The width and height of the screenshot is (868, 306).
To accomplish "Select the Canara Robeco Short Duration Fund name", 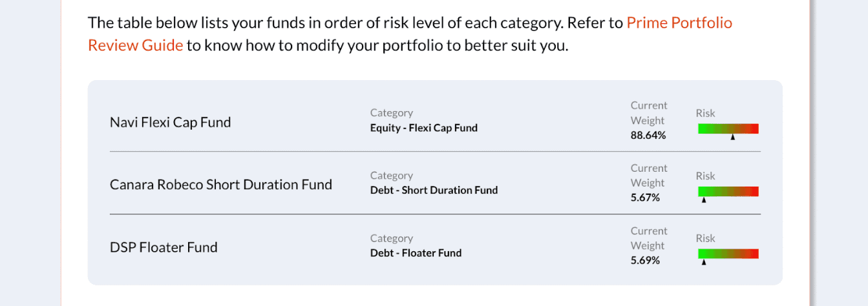I will click(221, 185).
